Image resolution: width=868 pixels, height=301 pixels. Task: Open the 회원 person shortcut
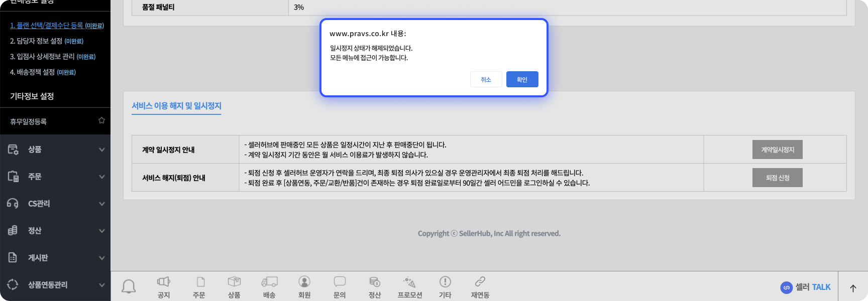coord(304,287)
